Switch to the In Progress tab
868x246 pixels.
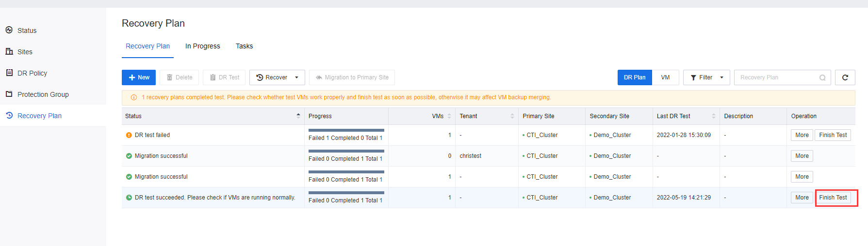point(202,46)
